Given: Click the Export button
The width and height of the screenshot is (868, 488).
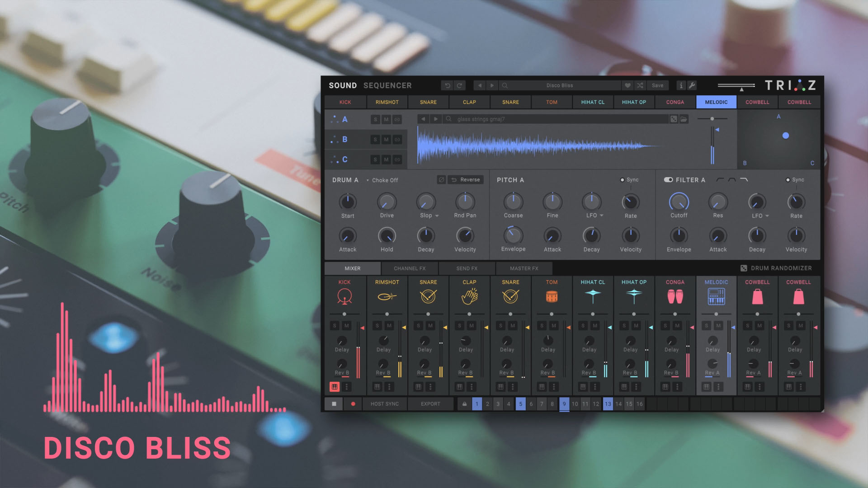Looking at the screenshot, I should pos(430,404).
